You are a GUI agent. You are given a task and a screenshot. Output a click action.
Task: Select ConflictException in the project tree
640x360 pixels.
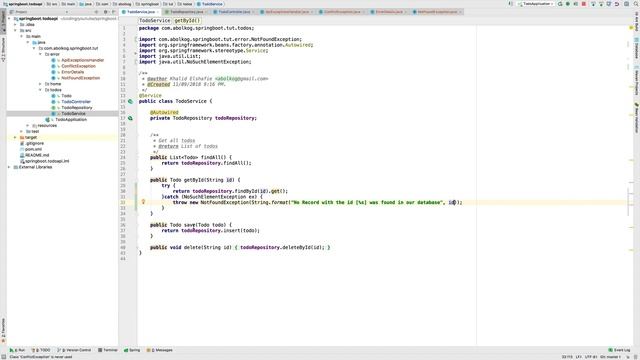78,66
